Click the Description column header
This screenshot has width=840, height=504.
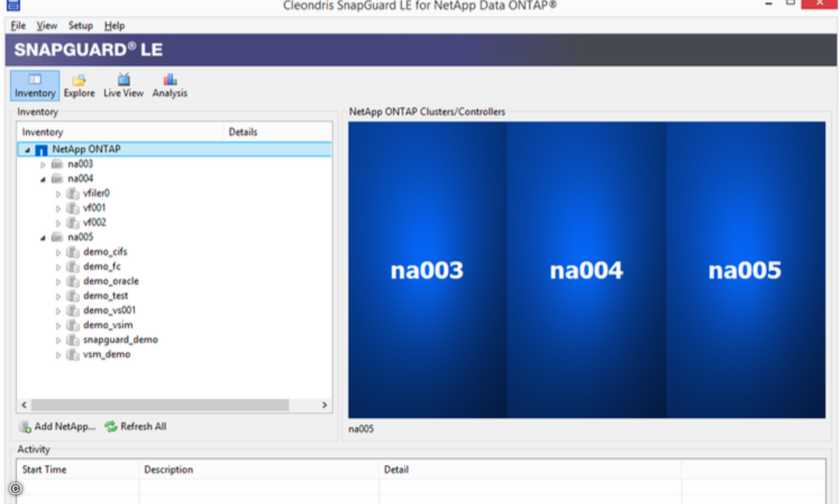[x=259, y=470]
